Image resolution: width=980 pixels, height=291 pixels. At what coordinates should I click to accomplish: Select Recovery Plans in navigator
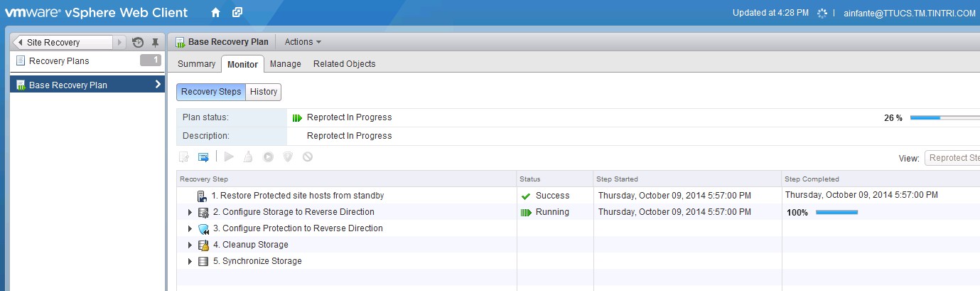point(88,61)
